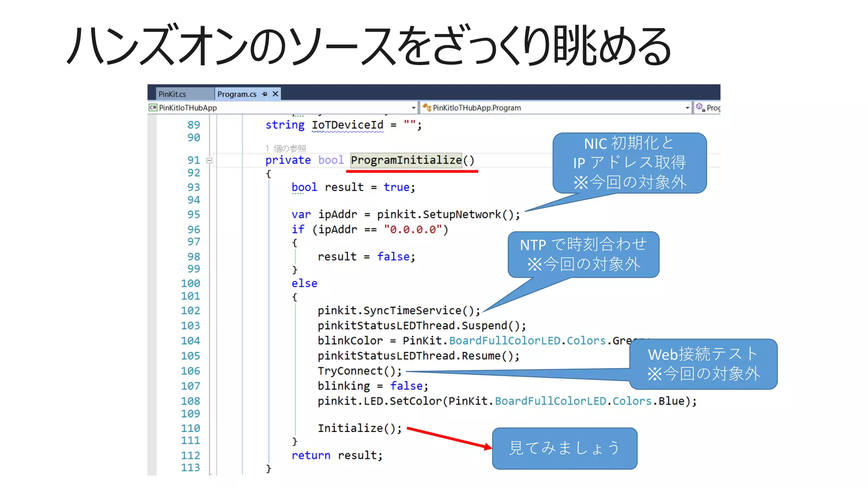Click the IoTDeviceId variable on line 89
This screenshot has height=488, width=868.
point(348,125)
